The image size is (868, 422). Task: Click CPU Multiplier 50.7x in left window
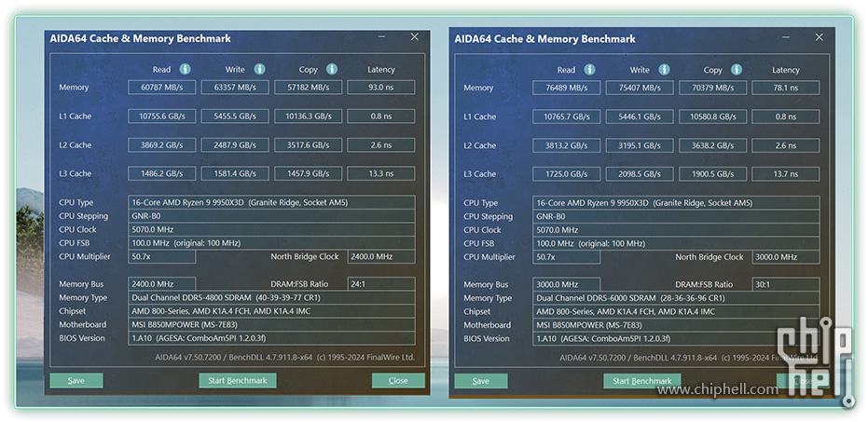(161, 256)
